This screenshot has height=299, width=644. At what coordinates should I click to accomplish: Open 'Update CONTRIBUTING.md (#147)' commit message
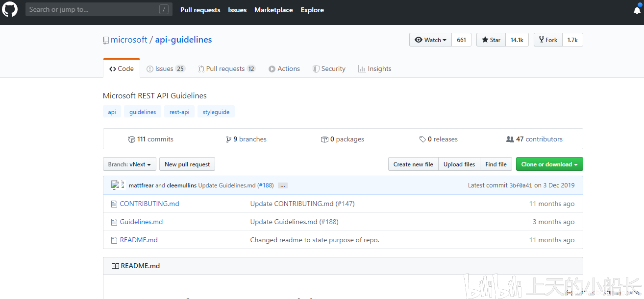[x=302, y=204]
